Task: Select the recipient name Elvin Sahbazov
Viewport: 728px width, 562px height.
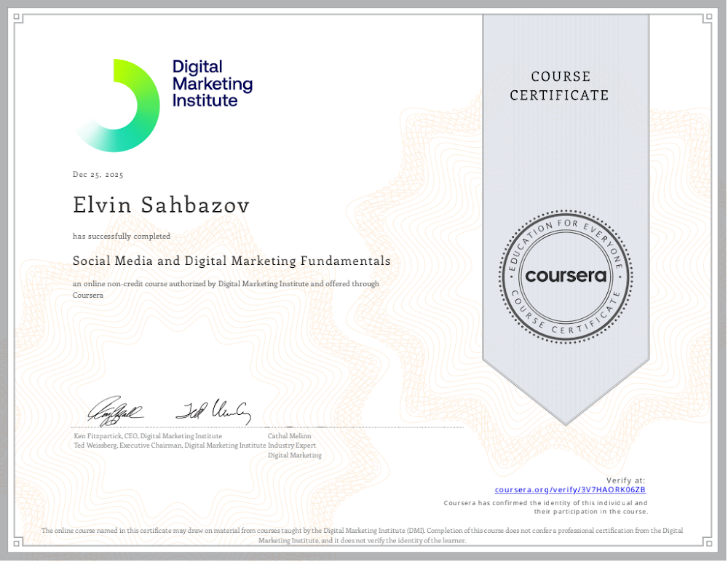Action: pyautogui.click(x=161, y=205)
